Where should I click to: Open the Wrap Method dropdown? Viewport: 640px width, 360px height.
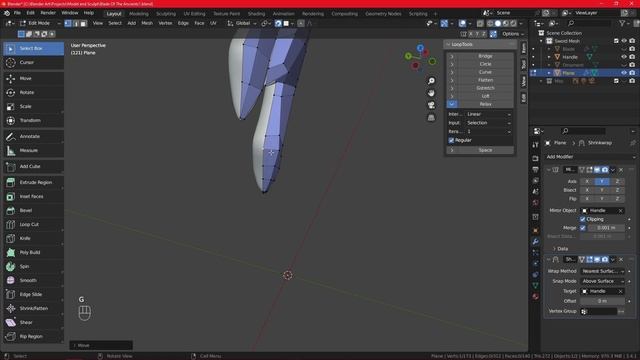602,271
